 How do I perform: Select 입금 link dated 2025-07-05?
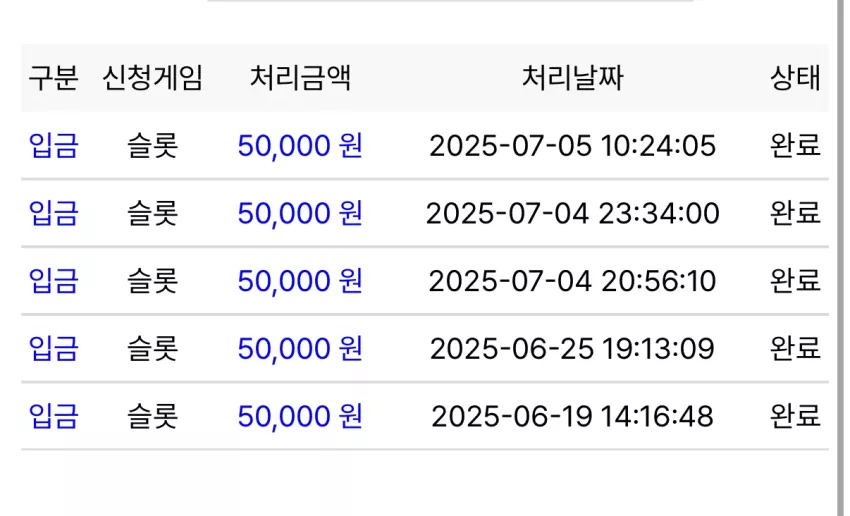pos(53,145)
